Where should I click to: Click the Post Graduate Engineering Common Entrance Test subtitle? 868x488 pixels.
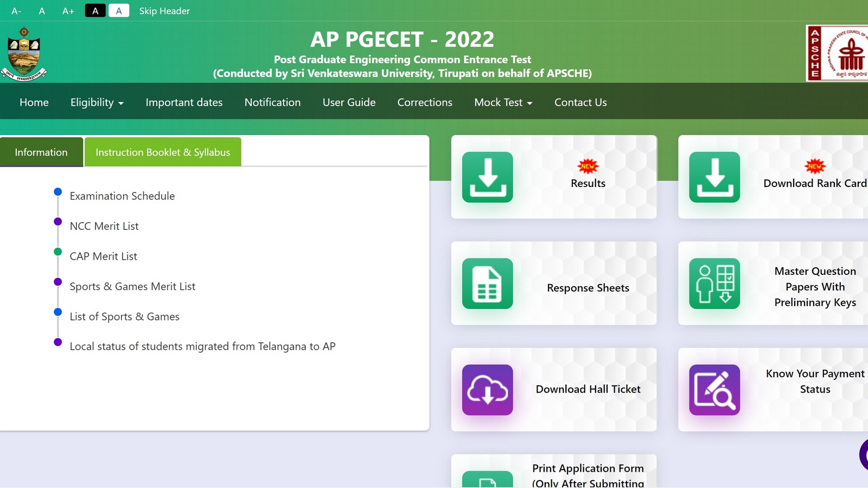(402, 60)
